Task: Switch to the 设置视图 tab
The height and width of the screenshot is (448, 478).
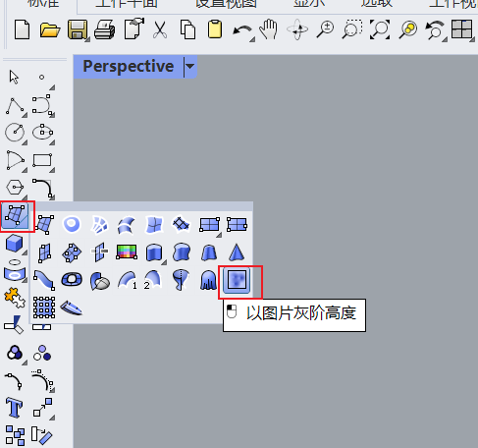Action: coord(226,4)
